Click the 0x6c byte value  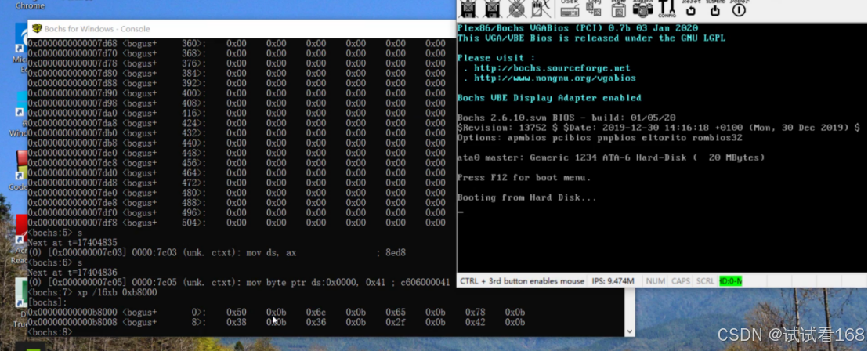(316, 313)
